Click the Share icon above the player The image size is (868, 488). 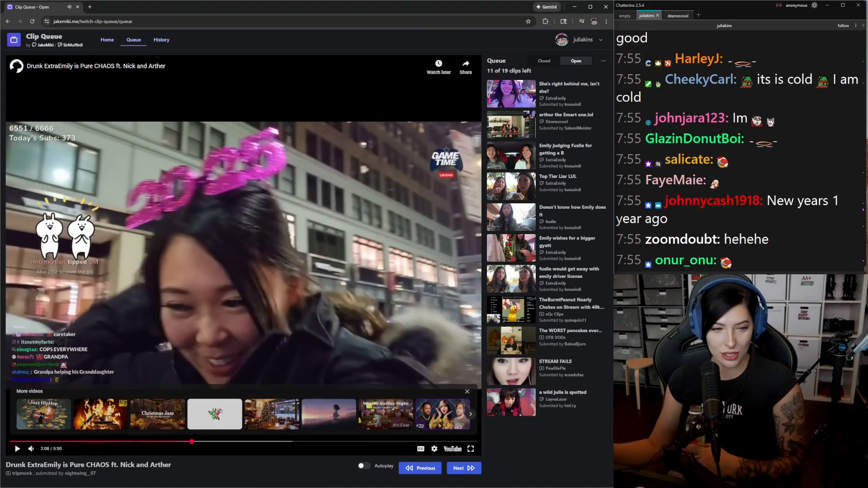465,64
